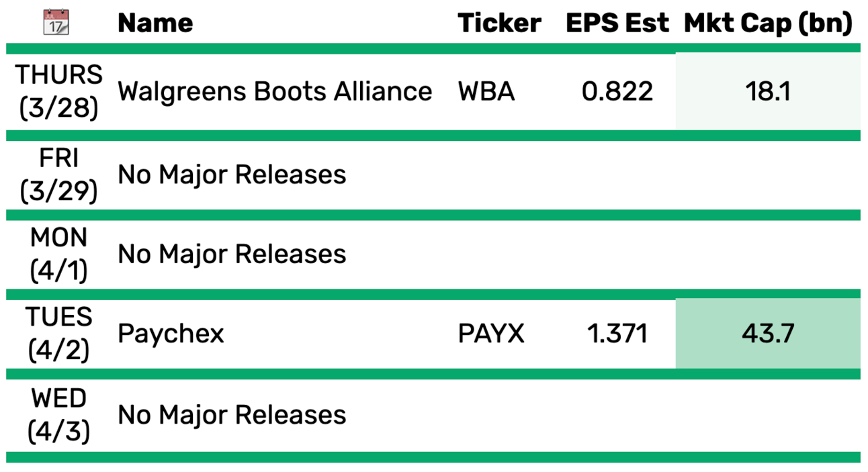Open Walgreens Boots Alliance name cell
Screen dimensions: 868x472
point(275,91)
